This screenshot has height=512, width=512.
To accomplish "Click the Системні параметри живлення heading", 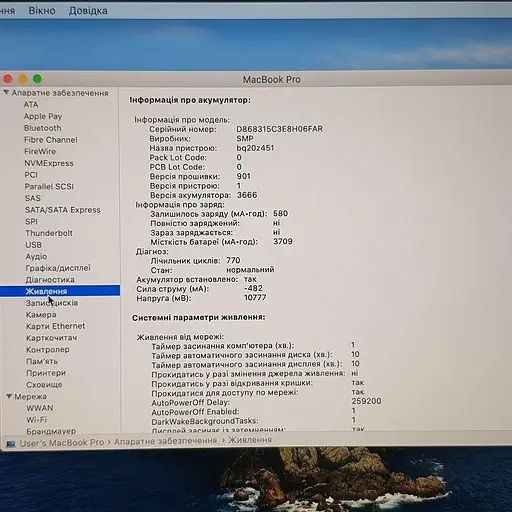I will (199, 317).
